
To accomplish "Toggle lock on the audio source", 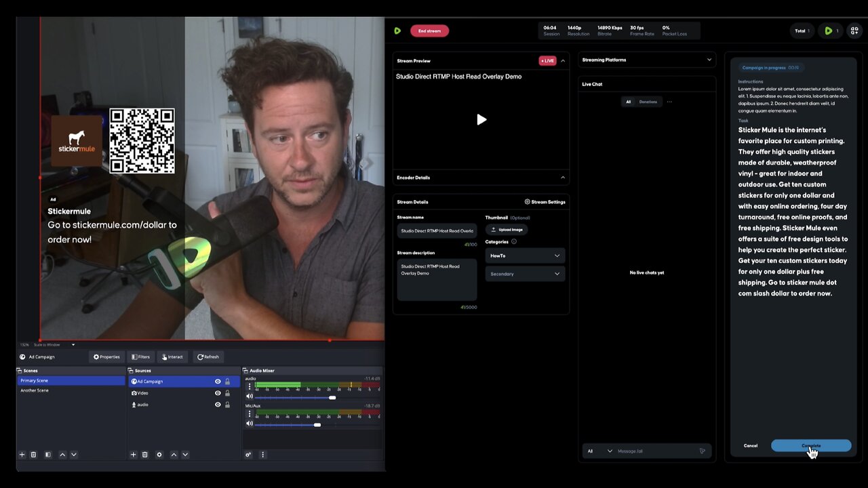I will coord(227,405).
